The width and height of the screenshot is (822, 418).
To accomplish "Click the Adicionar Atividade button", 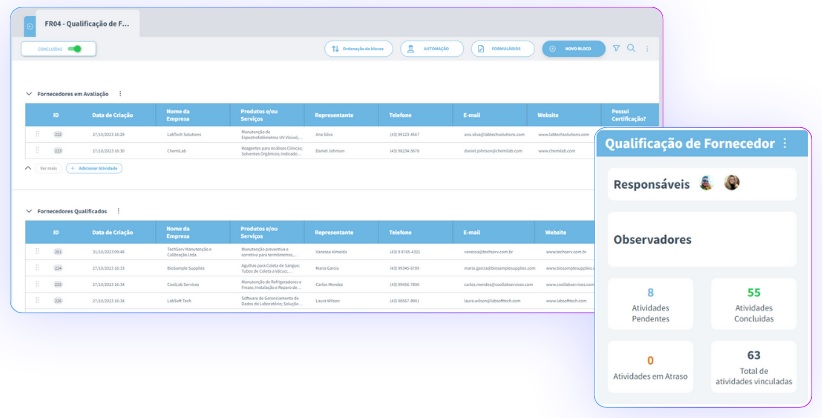I will (94, 168).
